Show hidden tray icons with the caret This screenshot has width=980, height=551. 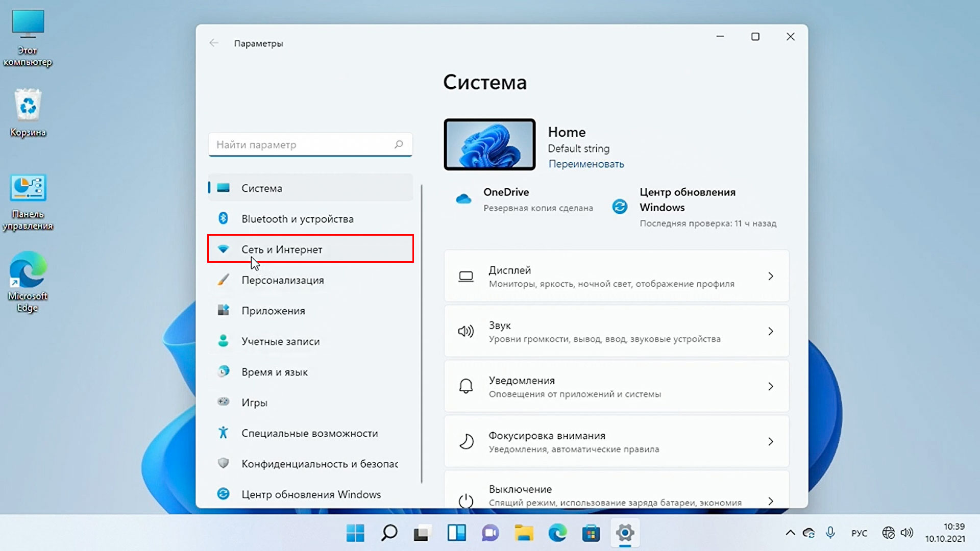click(790, 533)
